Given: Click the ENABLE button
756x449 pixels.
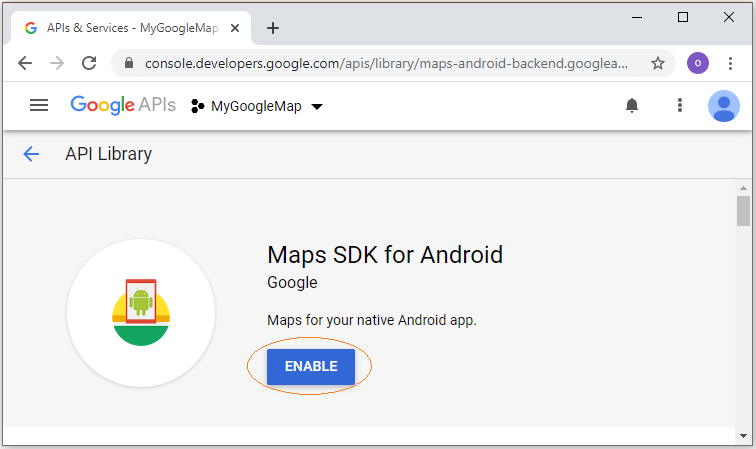Looking at the screenshot, I should [311, 367].
